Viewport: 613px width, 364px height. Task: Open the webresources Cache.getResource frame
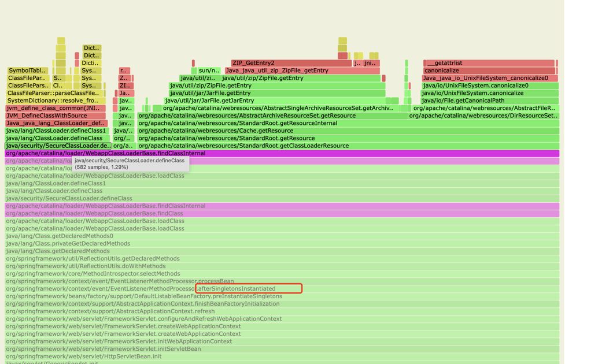[347, 131]
